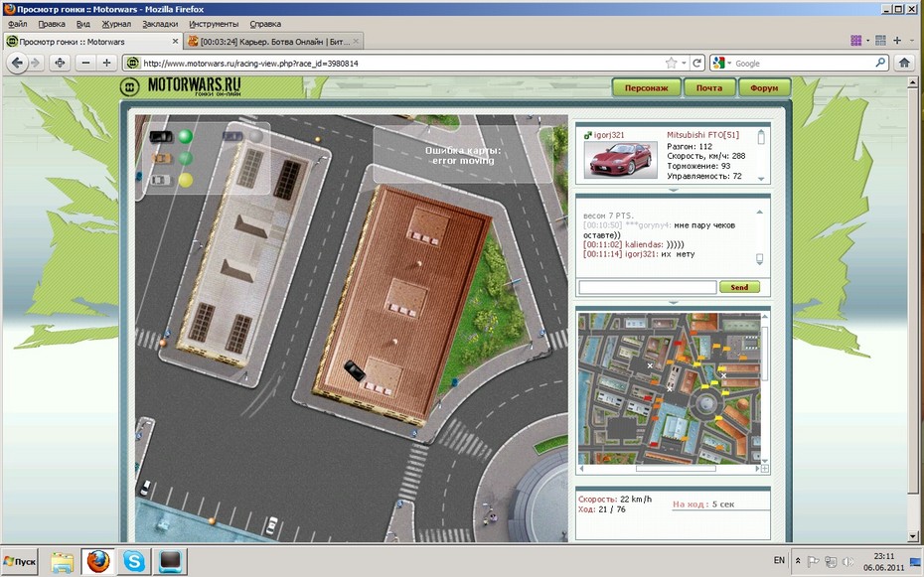924x577 pixels.
Task: Open the Закладки menu
Action: pos(160,24)
